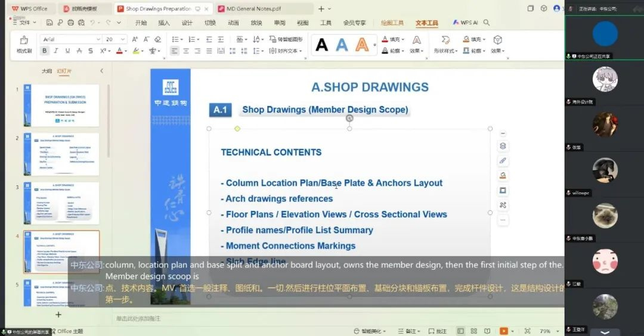Open a new document tab with plus
644x336 pixels.
[x=321, y=8]
